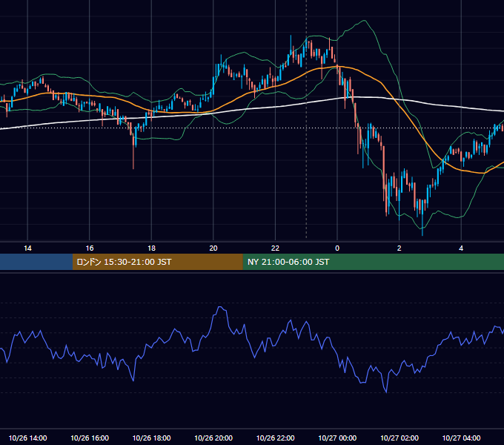Click the London 15:30-21:00 JST session band
Screen dimensions: 504x445
coord(157,262)
